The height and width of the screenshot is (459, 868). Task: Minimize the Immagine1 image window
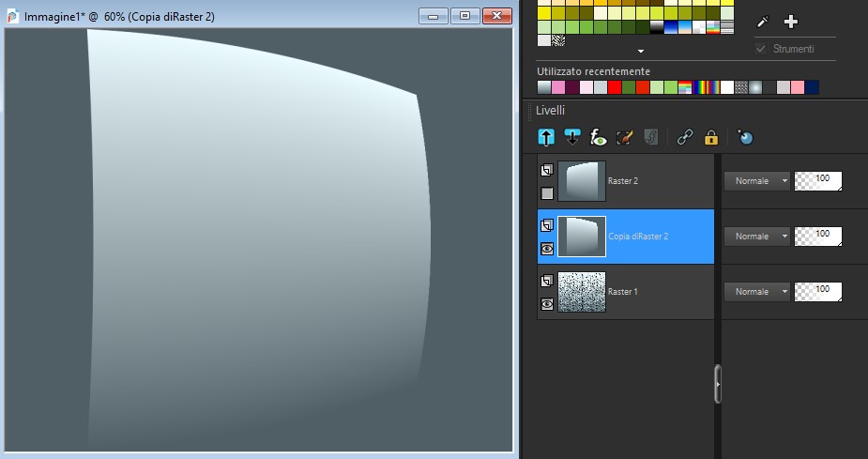tap(433, 16)
